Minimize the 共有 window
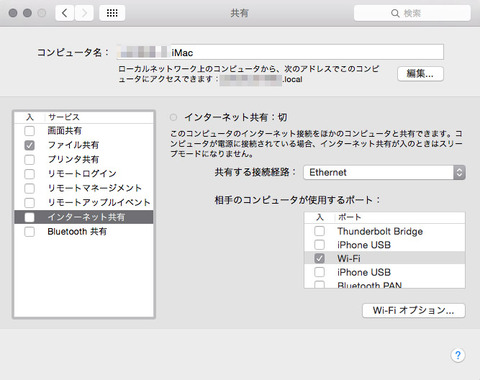This screenshot has width=480, height=380. click(28, 13)
